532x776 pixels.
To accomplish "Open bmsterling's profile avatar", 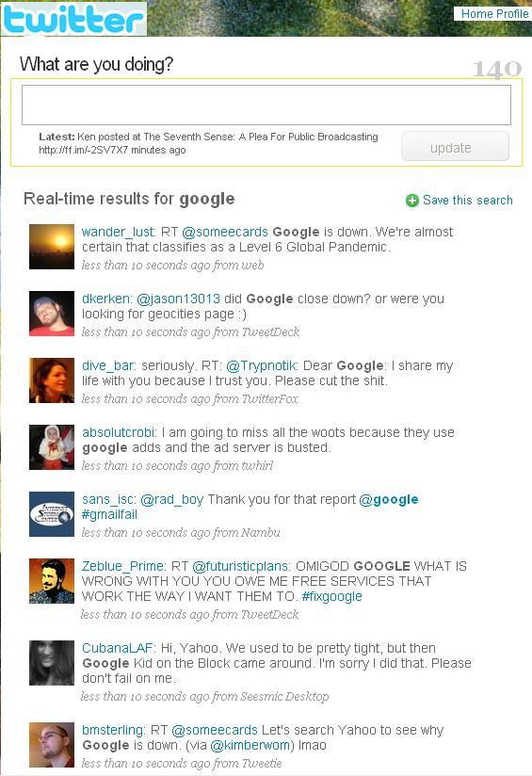I will pyautogui.click(x=52, y=745).
